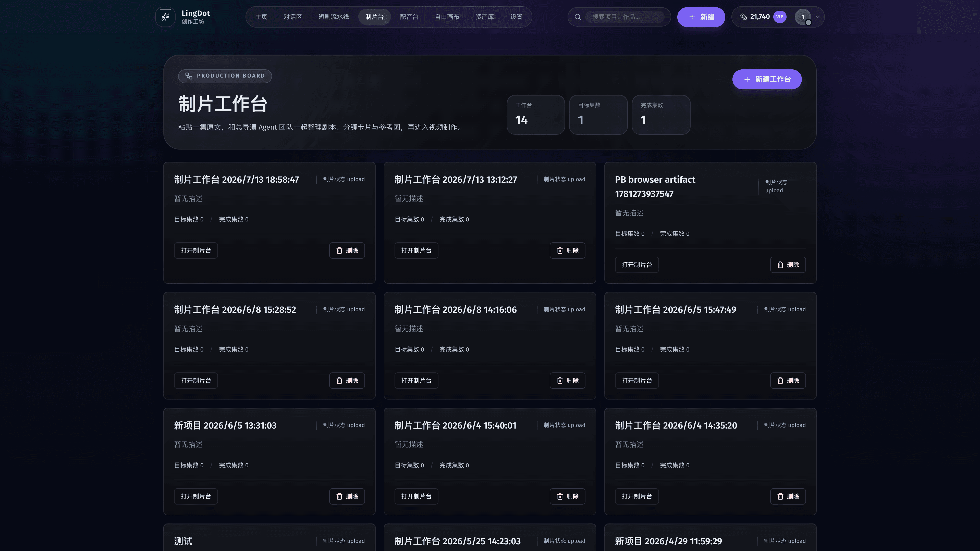
Task: Click title 制片工作台 2026/6/8 14:16:06
Action: coord(455,309)
